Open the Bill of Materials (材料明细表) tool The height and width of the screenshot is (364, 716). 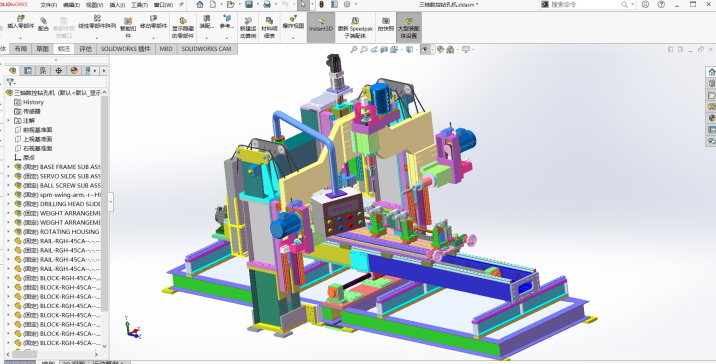point(269,27)
